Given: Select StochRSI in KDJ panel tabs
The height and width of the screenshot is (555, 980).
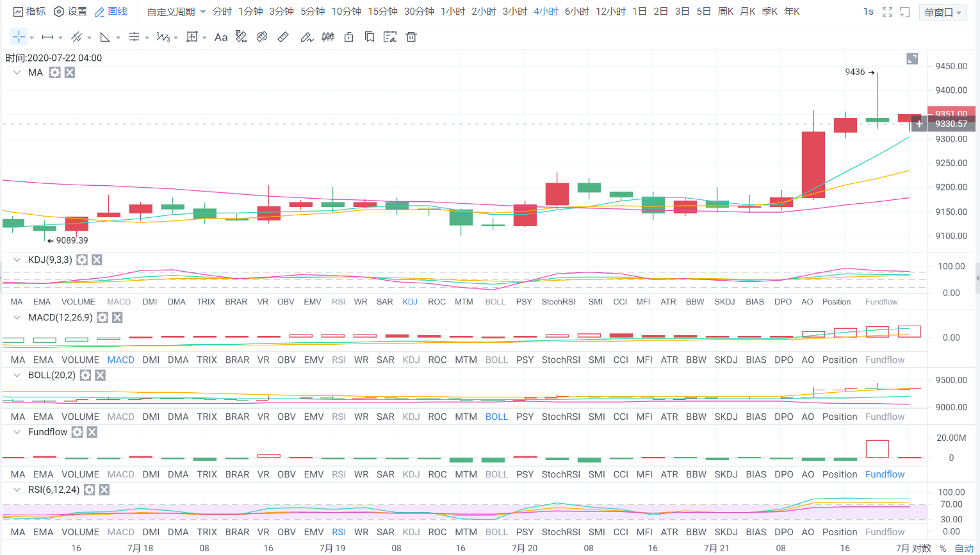Looking at the screenshot, I should [559, 302].
